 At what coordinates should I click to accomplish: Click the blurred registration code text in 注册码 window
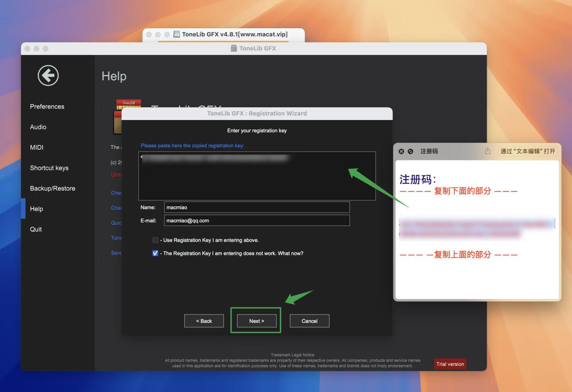(477, 228)
